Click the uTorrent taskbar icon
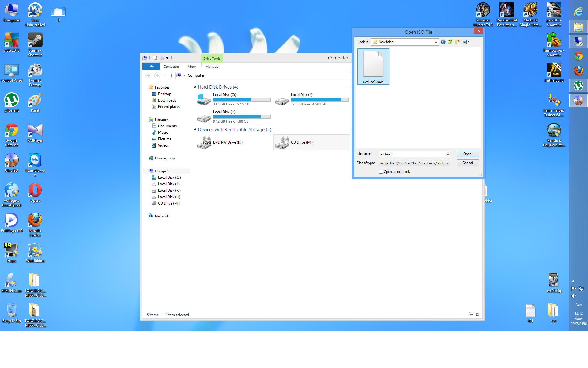588x368 pixels. [578, 86]
